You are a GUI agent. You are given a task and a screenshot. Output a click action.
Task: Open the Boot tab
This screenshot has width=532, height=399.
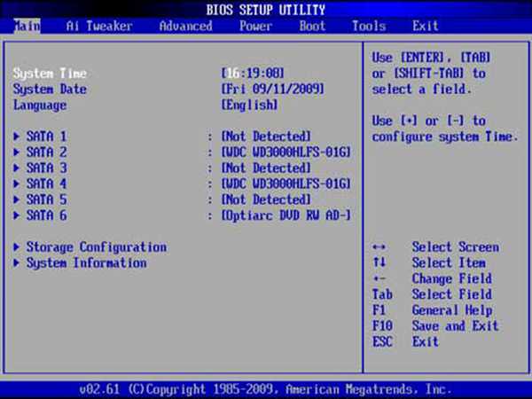click(312, 26)
